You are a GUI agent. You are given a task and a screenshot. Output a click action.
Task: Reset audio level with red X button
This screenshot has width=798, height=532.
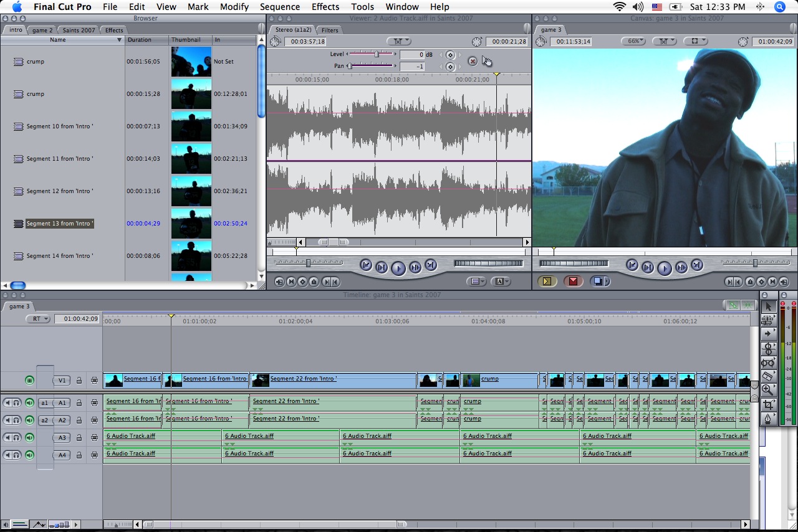pyautogui.click(x=473, y=61)
